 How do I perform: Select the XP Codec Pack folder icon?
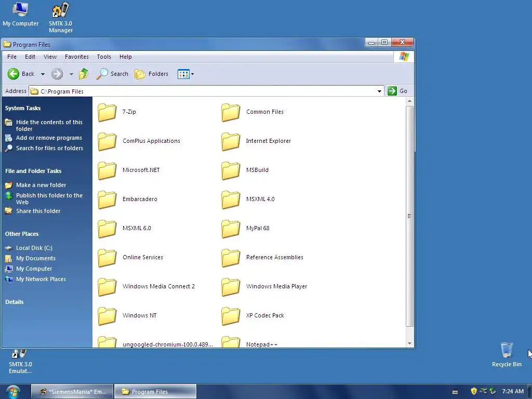coord(231,316)
